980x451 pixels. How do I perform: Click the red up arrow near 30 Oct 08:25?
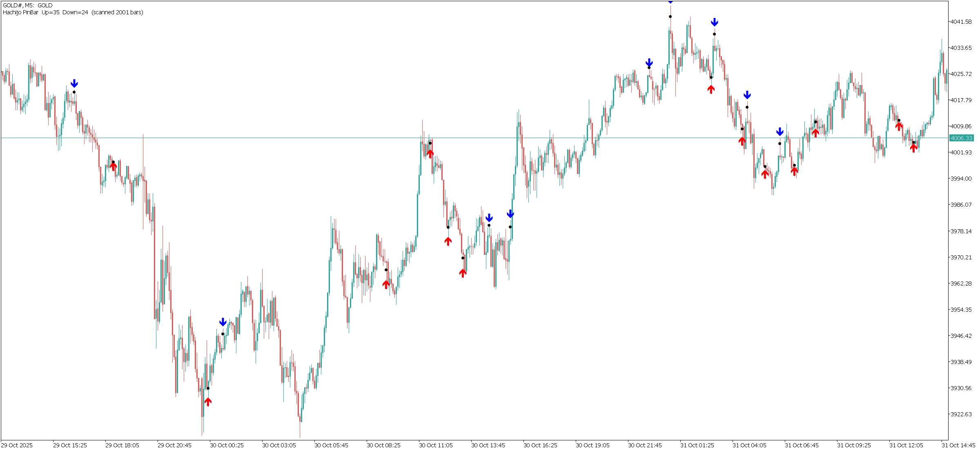pyautogui.click(x=386, y=284)
